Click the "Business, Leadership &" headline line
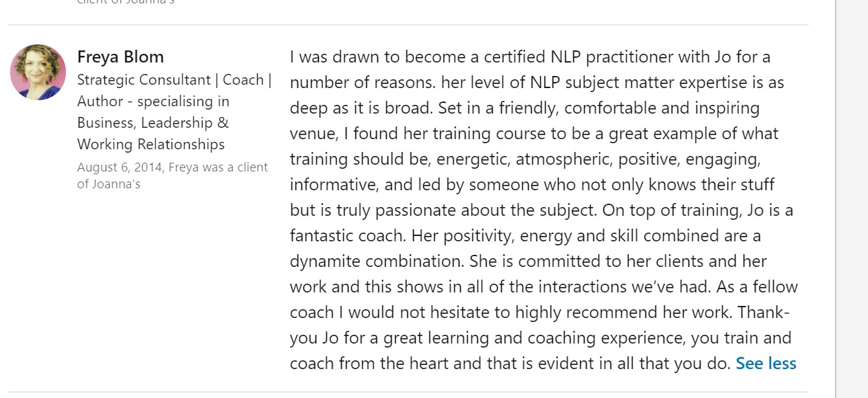The height and width of the screenshot is (398, 868). pyautogui.click(x=153, y=123)
